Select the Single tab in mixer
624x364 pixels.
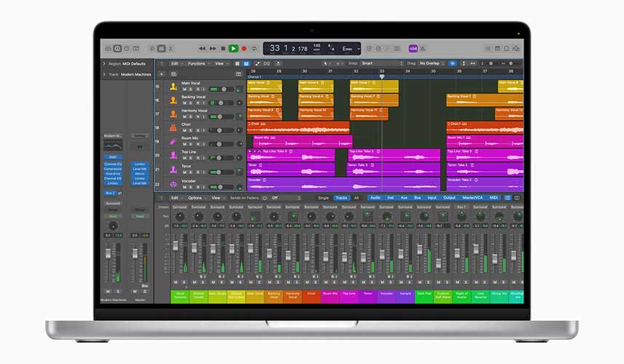coord(323,197)
